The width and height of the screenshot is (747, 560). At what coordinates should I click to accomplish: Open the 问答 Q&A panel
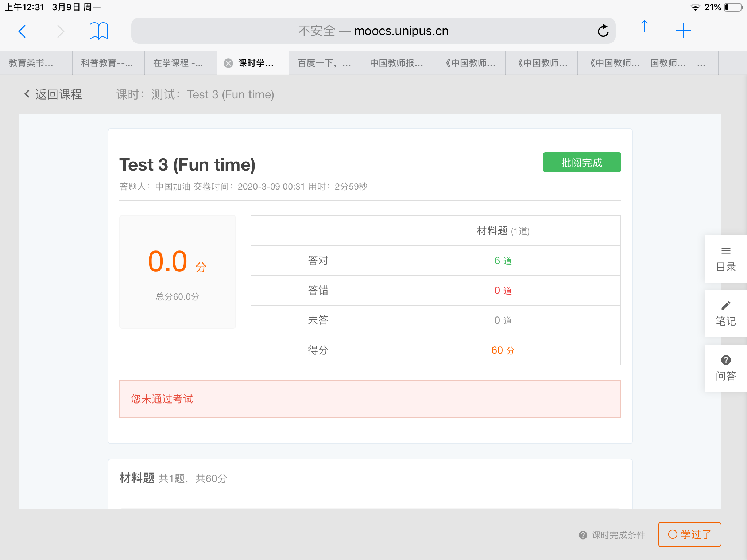coord(725,368)
